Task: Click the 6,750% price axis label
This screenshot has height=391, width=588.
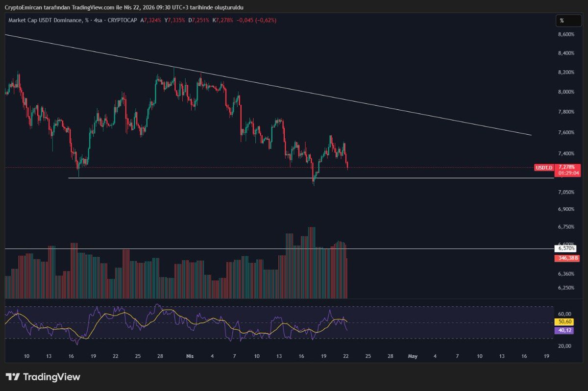Action: (x=565, y=227)
